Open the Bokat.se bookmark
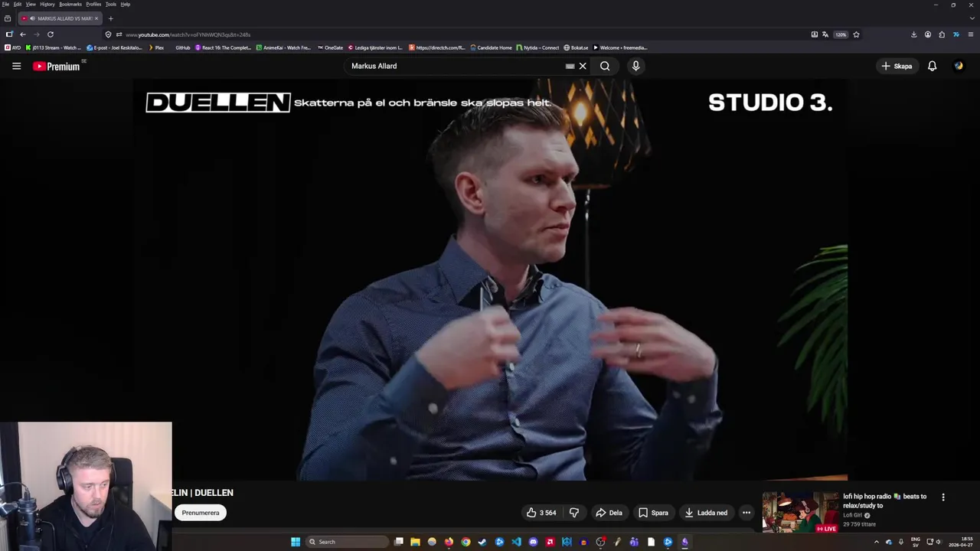The height and width of the screenshot is (551, 980). coord(576,47)
